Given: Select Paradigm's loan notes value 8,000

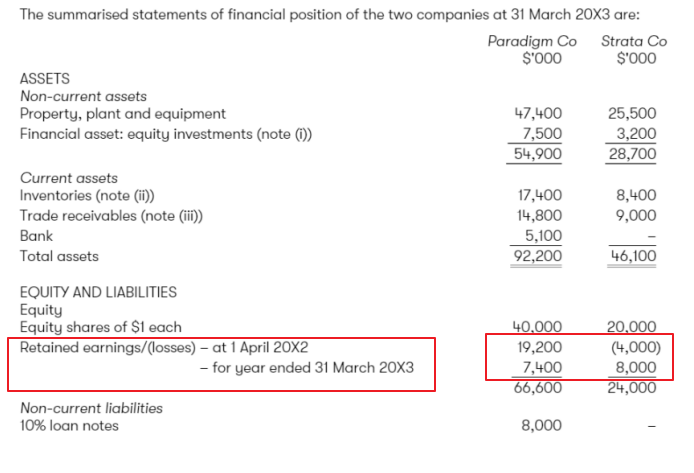Looking at the screenshot, I should point(541,425).
